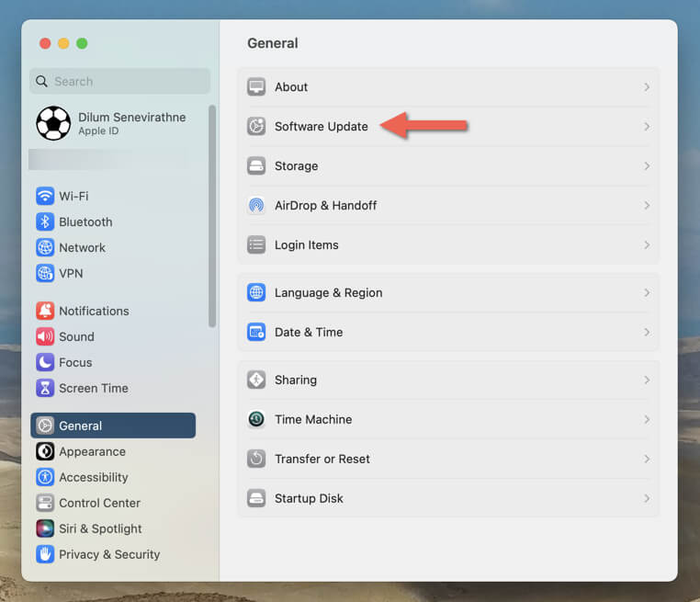This screenshot has height=602, width=700.
Task: Click the Siri & Spotlight icon
Action: (x=45, y=528)
